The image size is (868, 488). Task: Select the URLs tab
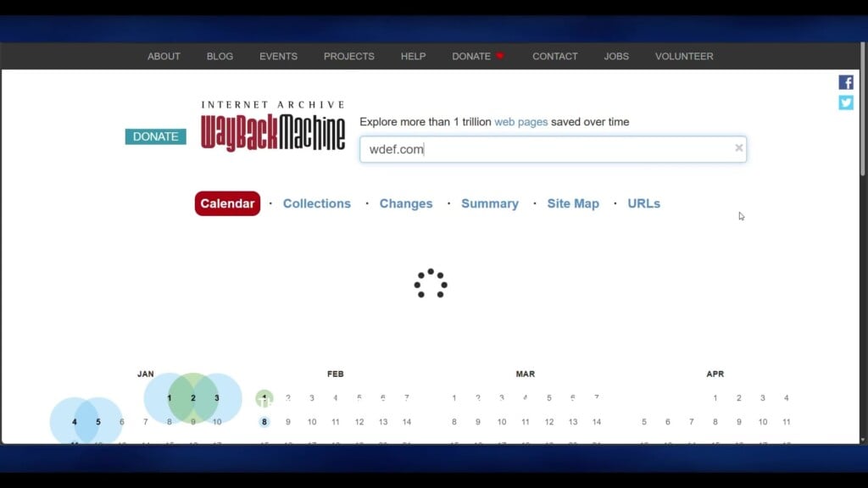[x=643, y=203]
